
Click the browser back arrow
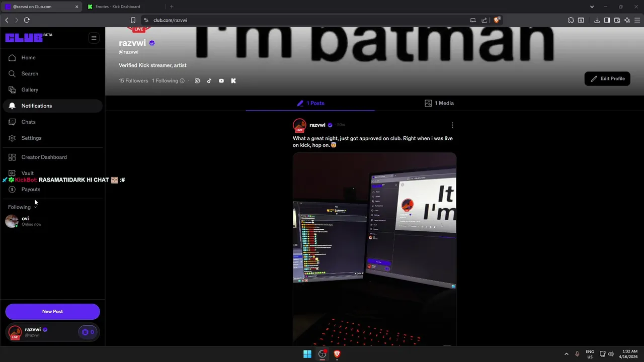click(x=7, y=20)
